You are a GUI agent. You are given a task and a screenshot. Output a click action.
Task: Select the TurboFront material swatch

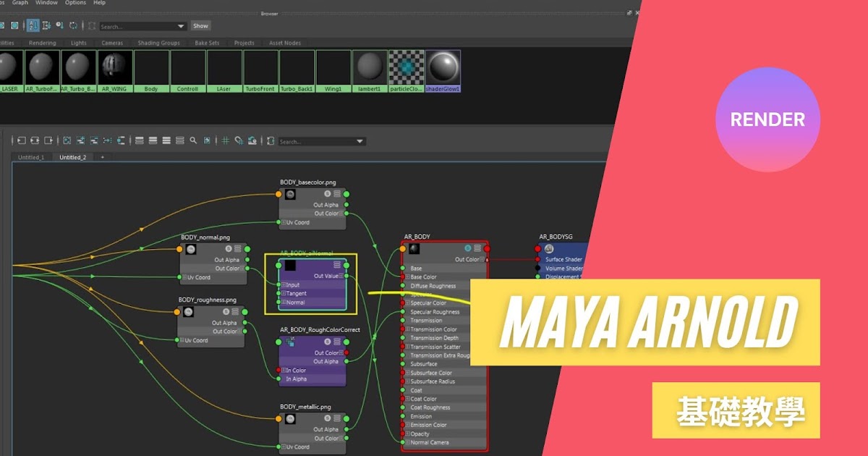tap(260, 71)
